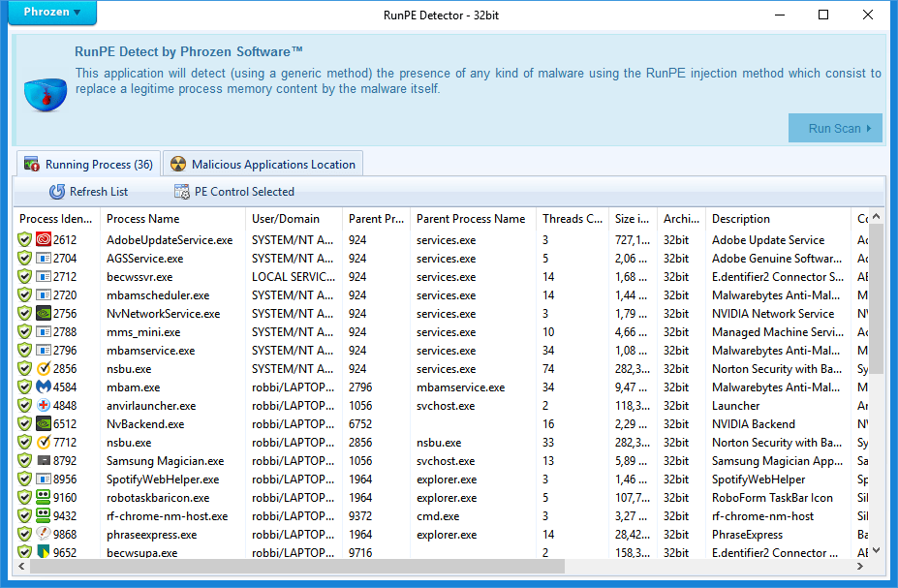Click the Norton icon for nsbu.exe 2856
This screenshot has height=588, width=898.
43,369
